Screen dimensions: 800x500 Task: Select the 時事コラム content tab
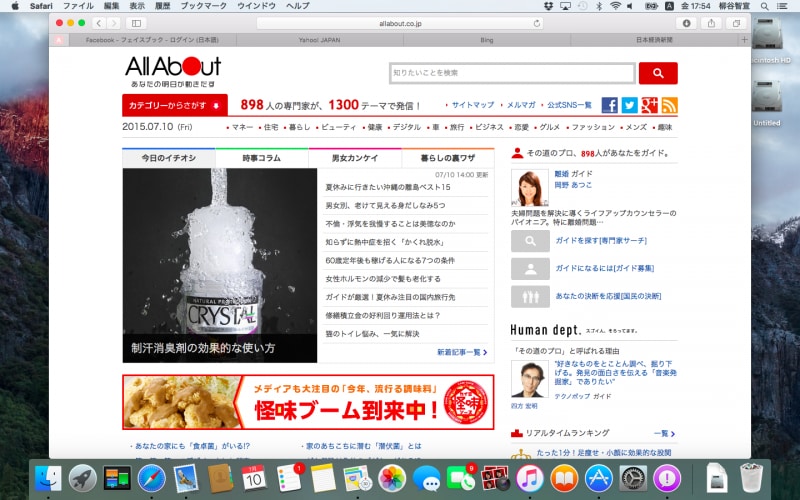tap(262, 158)
